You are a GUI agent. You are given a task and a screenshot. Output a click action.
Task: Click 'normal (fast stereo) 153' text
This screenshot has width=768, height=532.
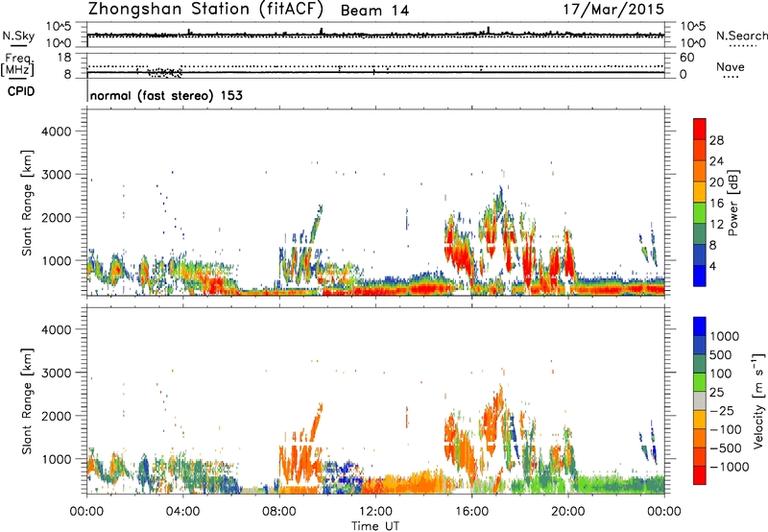[x=166, y=95]
